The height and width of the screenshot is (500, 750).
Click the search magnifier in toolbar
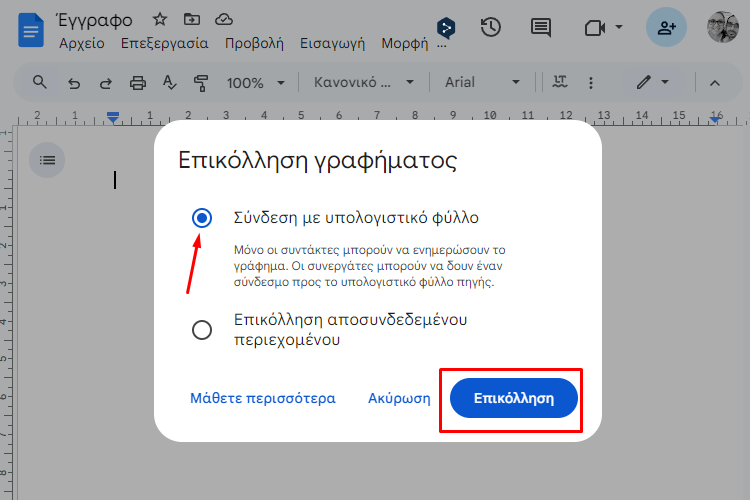click(x=40, y=82)
